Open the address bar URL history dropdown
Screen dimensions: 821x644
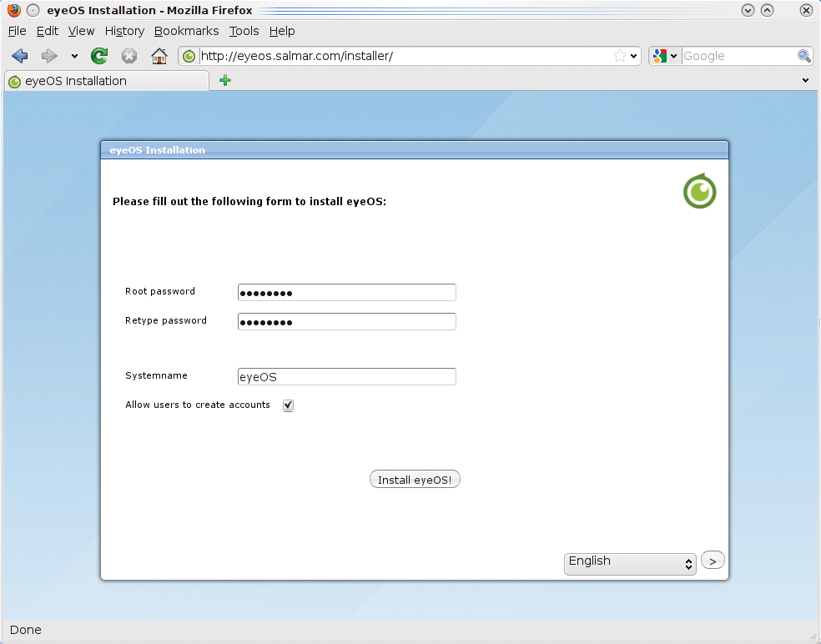633,56
